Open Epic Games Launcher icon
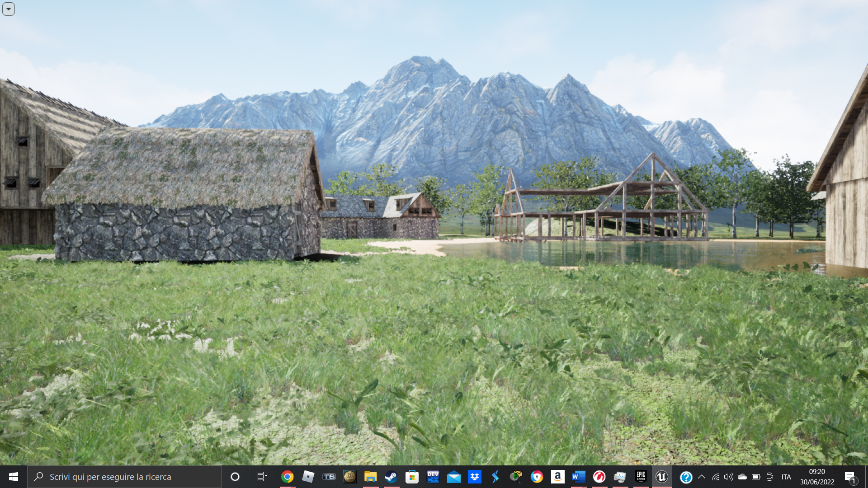 (641, 477)
